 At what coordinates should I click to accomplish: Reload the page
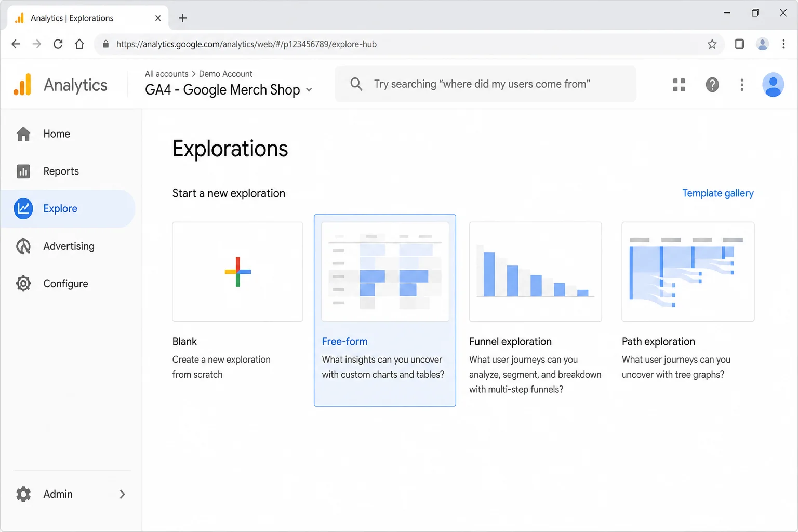coord(58,44)
